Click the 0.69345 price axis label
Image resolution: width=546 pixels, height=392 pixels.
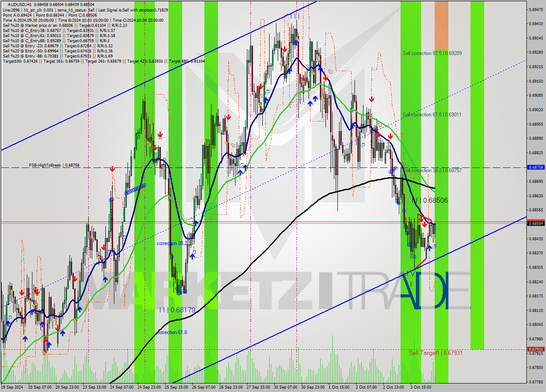tap(536, 38)
